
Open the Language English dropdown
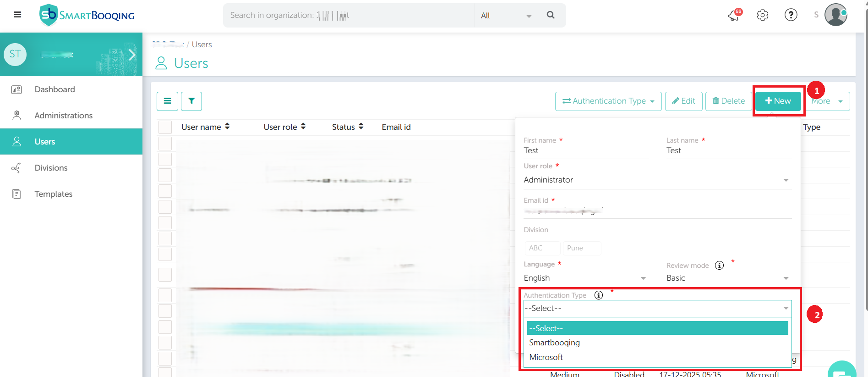(584, 278)
